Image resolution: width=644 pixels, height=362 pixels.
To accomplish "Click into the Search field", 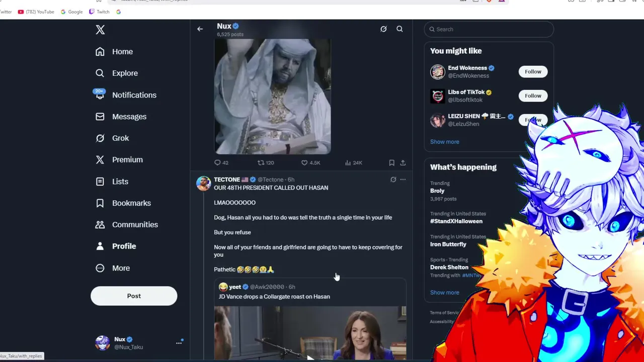I will click(x=489, y=29).
